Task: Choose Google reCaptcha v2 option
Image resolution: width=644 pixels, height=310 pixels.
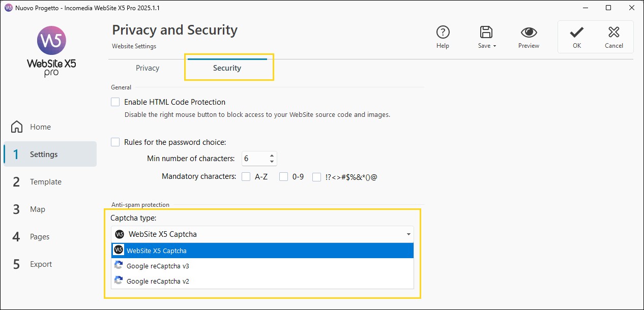Action: tap(262, 281)
